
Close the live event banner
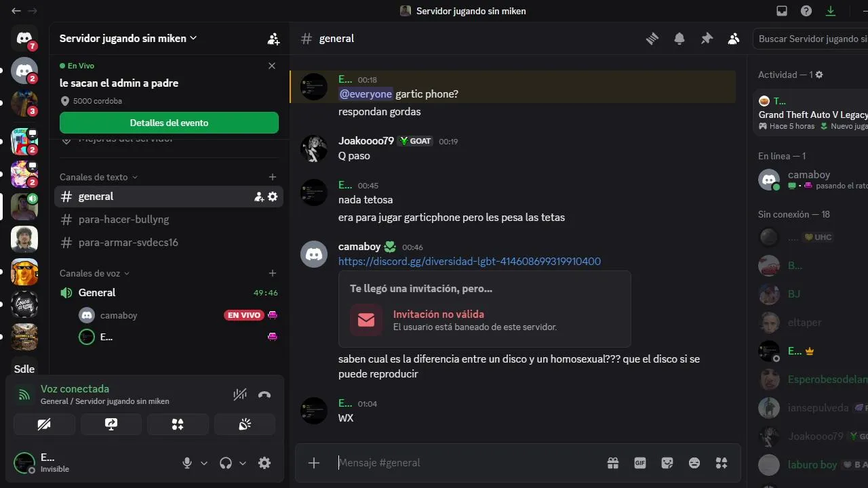272,66
